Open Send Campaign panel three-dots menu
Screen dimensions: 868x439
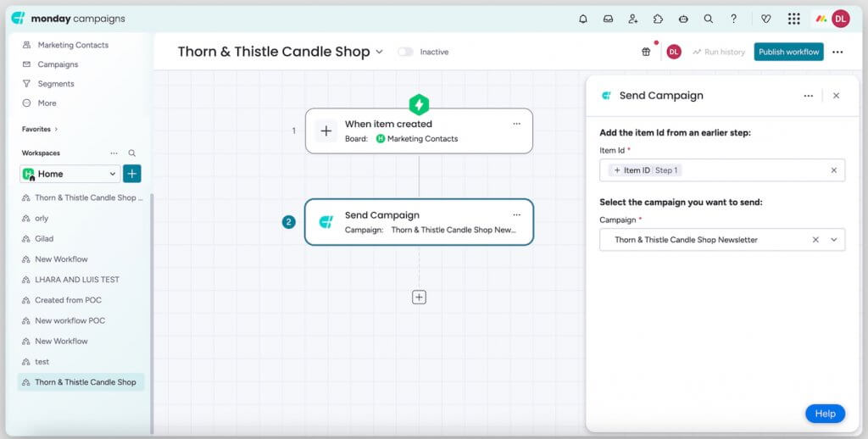808,96
